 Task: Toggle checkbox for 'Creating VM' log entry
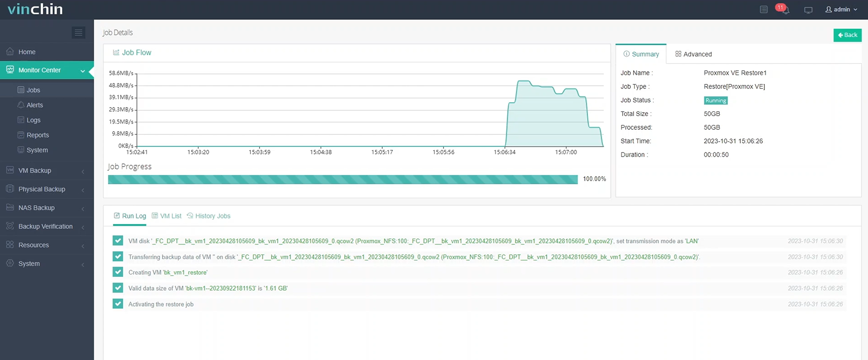pyautogui.click(x=118, y=272)
